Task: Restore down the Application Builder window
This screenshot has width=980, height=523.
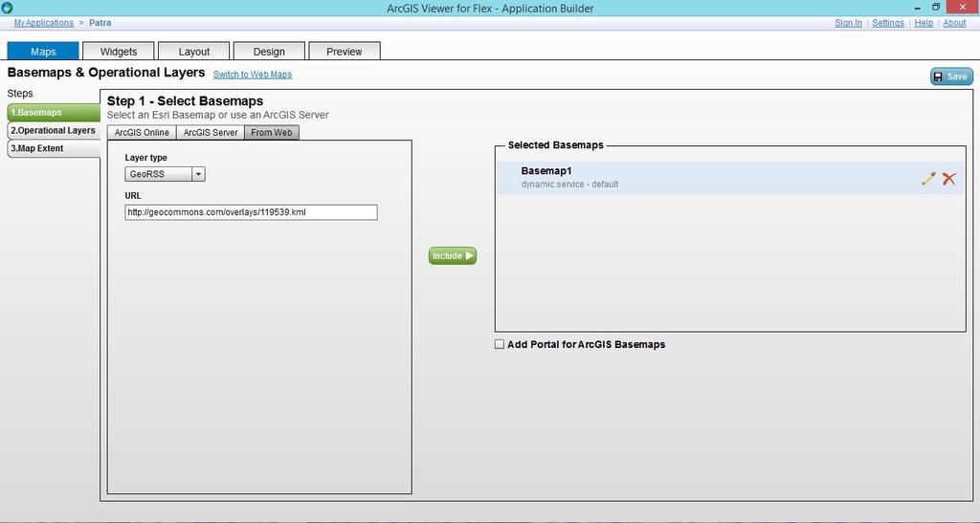Action: click(x=936, y=8)
